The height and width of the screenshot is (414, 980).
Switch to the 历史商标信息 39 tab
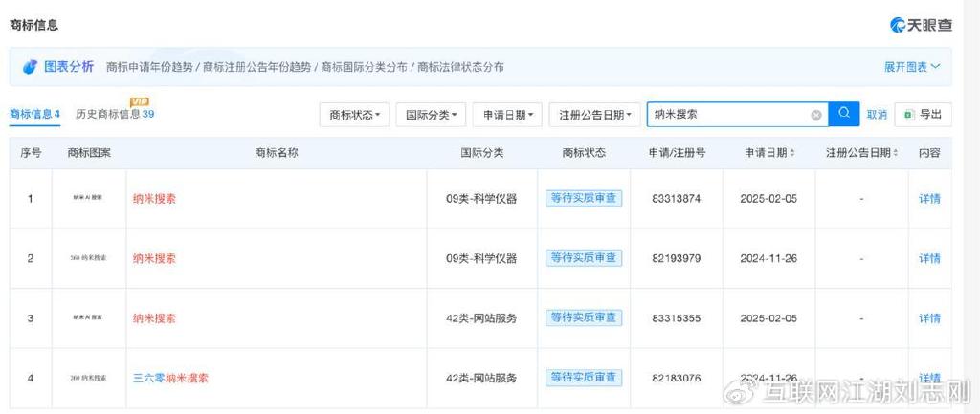tap(115, 115)
